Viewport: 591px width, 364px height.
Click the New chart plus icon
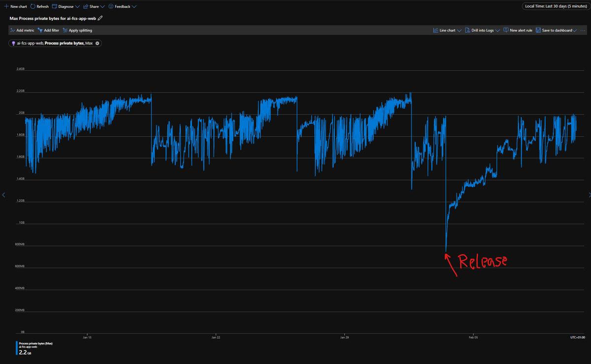[5, 7]
